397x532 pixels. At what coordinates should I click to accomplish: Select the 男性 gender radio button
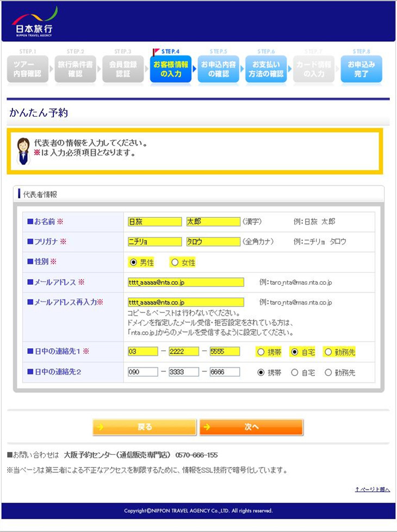tap(133, 262)
